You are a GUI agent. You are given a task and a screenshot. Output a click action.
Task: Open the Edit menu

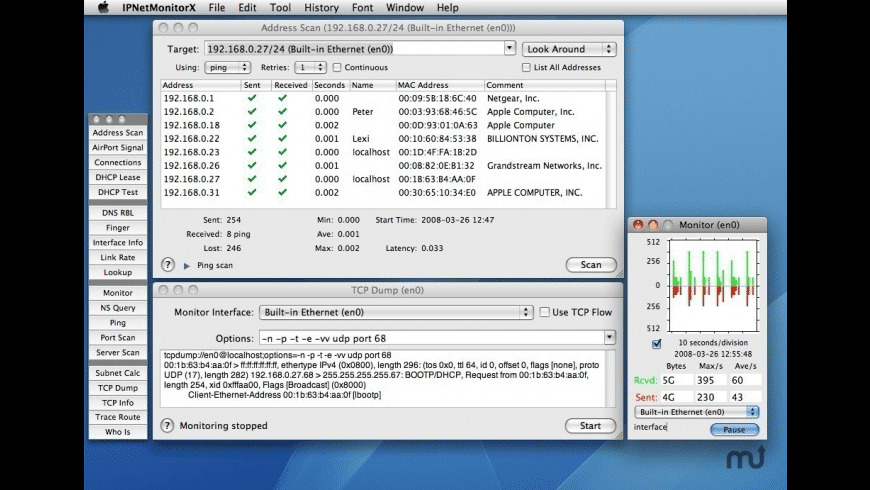(x=247, y=8)
